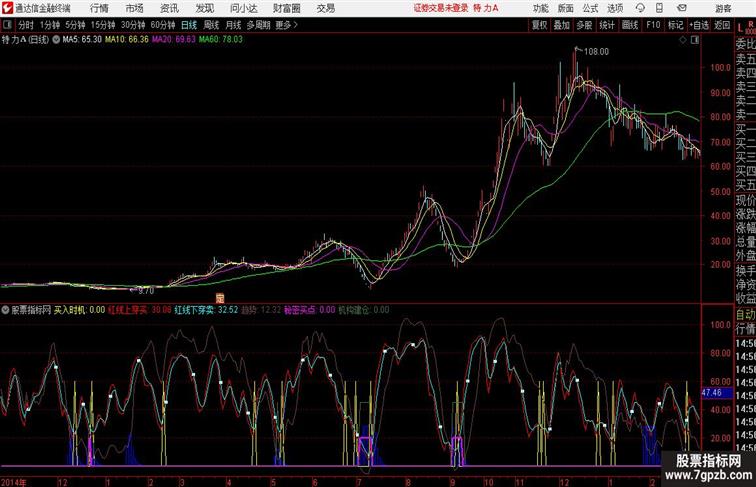Click the mobile phone icon
Screen dimensions: 756x487
click(659, 8)
